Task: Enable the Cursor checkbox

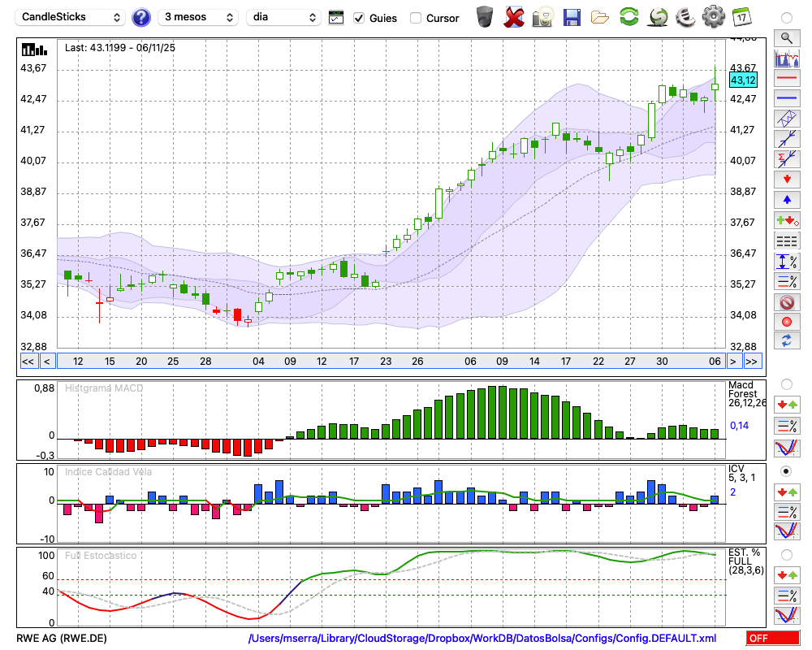Action: [x=416, y=18]
